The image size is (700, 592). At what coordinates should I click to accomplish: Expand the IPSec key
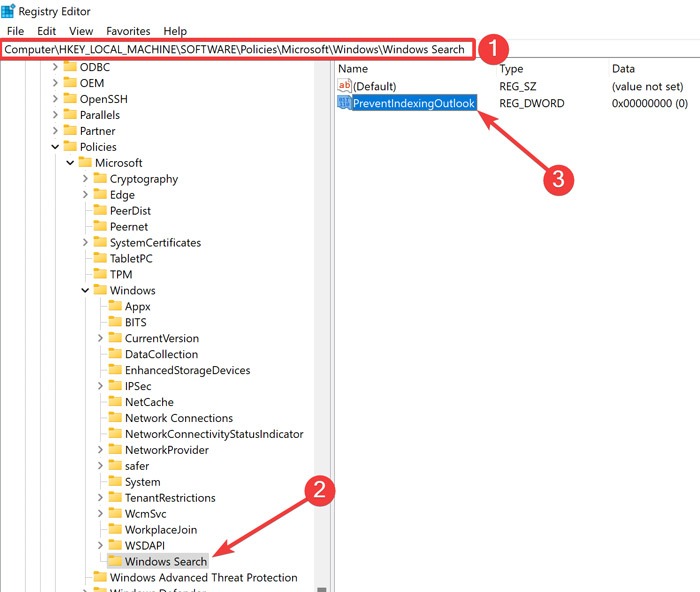[100, 386]
